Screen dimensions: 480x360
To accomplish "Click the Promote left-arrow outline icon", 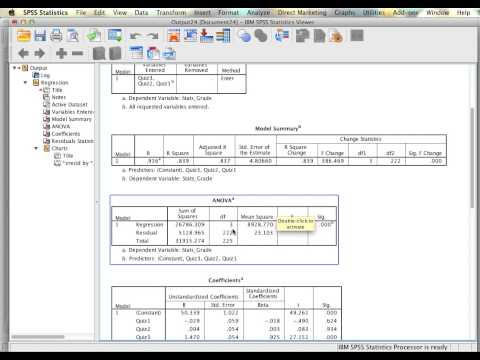I will 23,53.
